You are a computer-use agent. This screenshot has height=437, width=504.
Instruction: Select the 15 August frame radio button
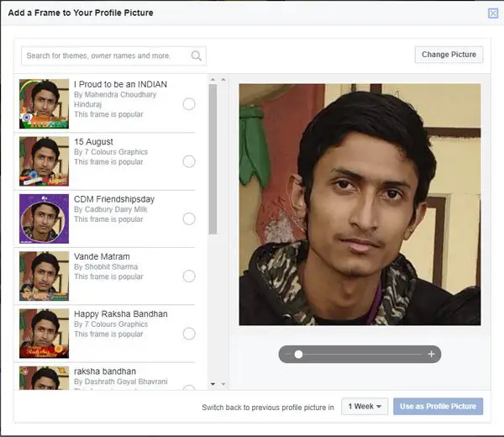[189, 161]
